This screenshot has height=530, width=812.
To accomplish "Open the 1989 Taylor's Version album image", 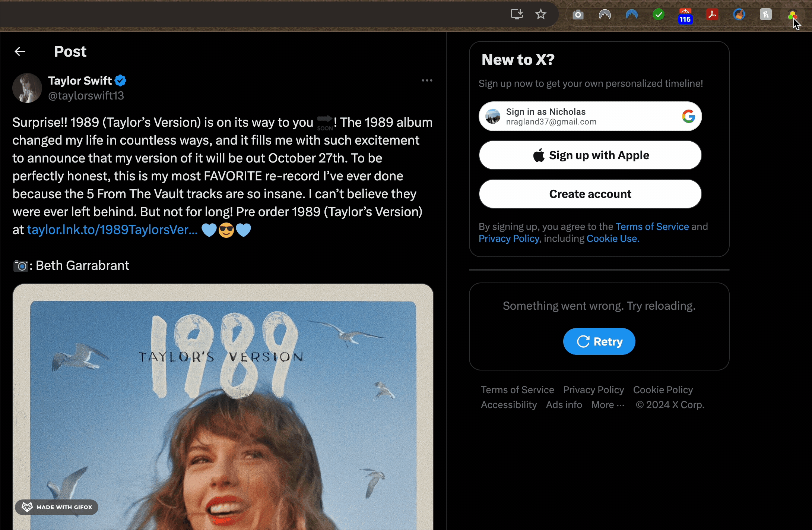I will pos(223,406).
